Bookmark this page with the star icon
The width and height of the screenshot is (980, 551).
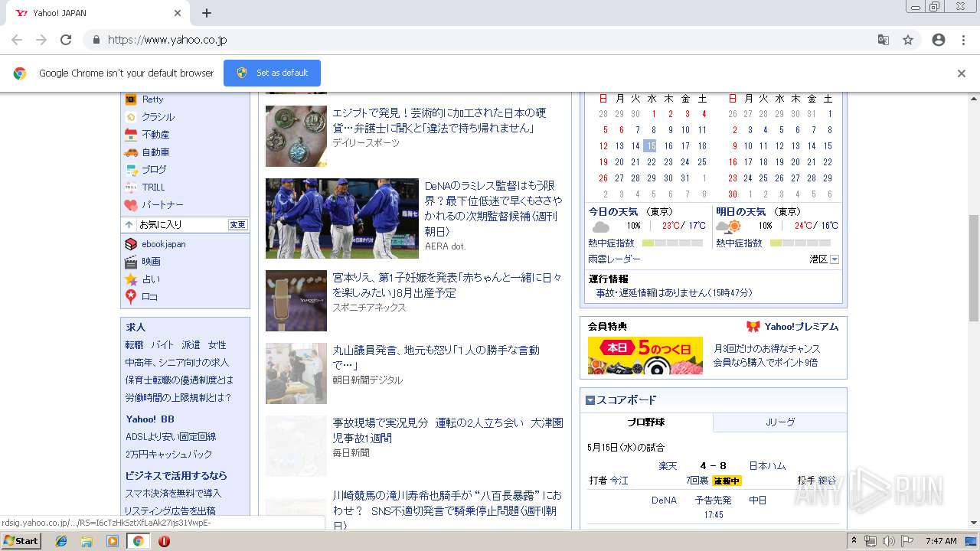tap(908, 40)
